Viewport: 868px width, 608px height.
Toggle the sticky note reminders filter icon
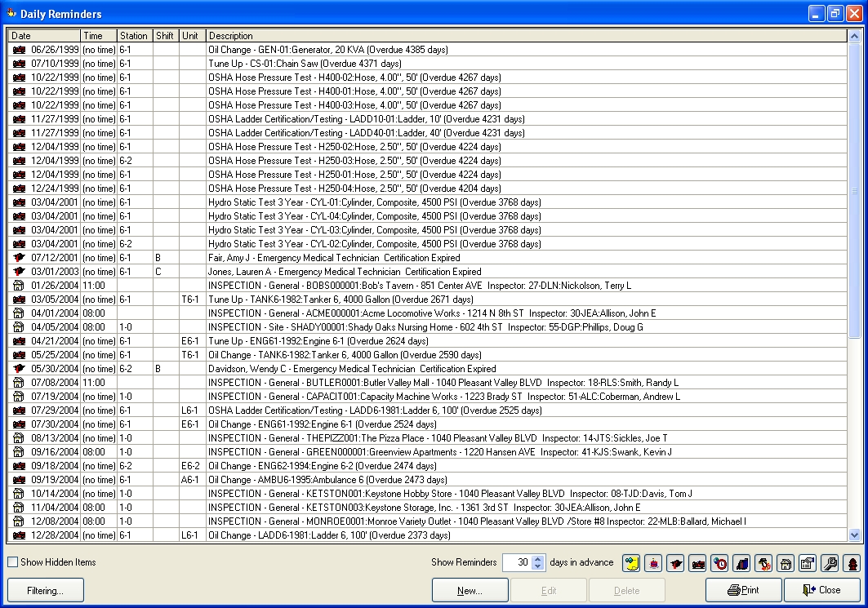tap(631, 562)
